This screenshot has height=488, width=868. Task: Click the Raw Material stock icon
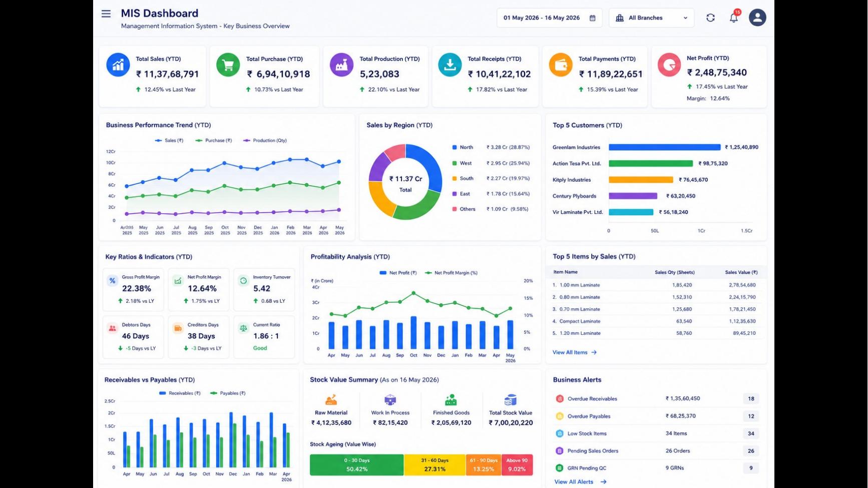(x=331, y=400)
